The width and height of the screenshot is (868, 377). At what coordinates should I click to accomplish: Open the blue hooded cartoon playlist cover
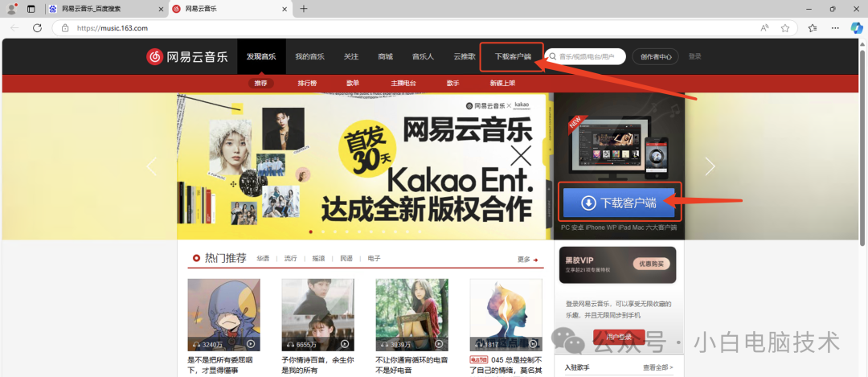point(223,314)
